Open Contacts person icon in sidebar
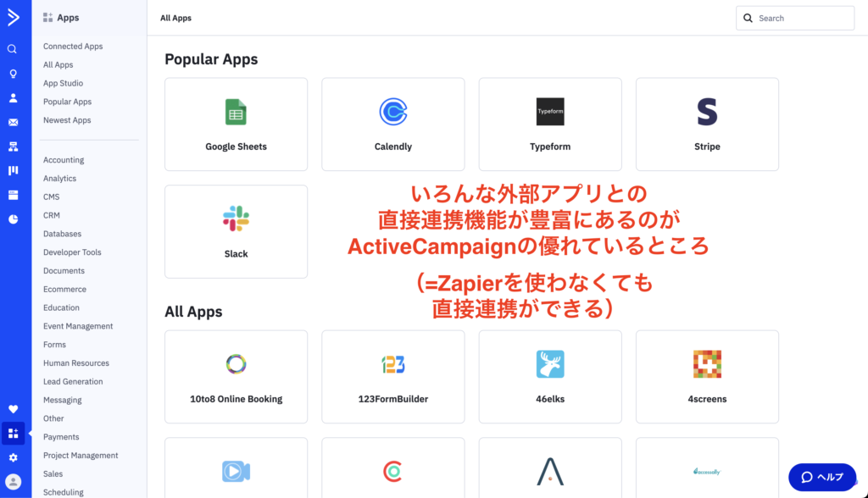Screen dimensions: 868x498 pos(13,98)
